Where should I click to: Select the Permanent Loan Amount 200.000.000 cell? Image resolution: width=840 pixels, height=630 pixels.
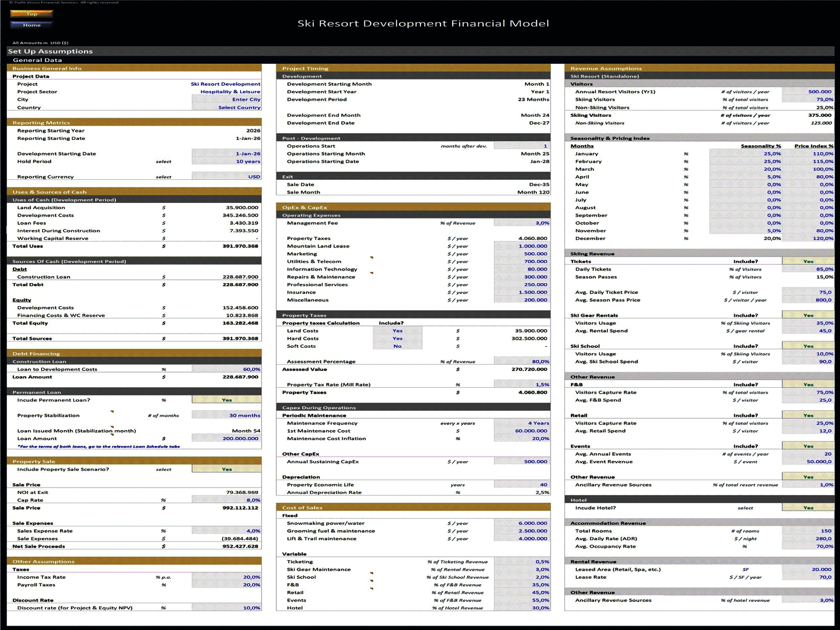pyautogui.click(x=227, y=438)
